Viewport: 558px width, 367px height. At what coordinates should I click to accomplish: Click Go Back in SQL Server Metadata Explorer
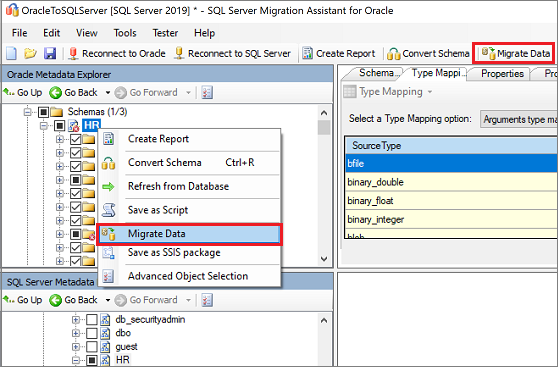[74, 300]
